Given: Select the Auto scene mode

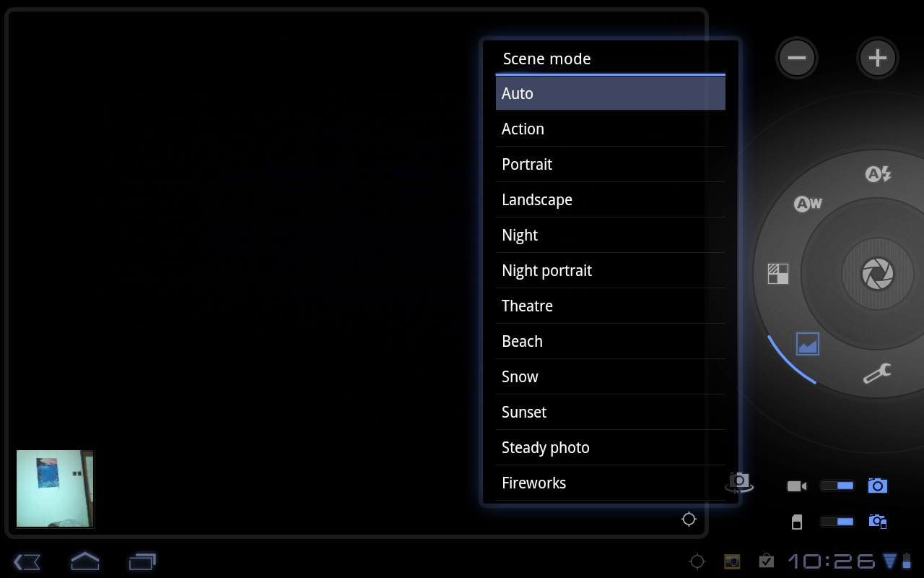Looking at the screenshot, I should pyautogui.click(x=610, y=93).
